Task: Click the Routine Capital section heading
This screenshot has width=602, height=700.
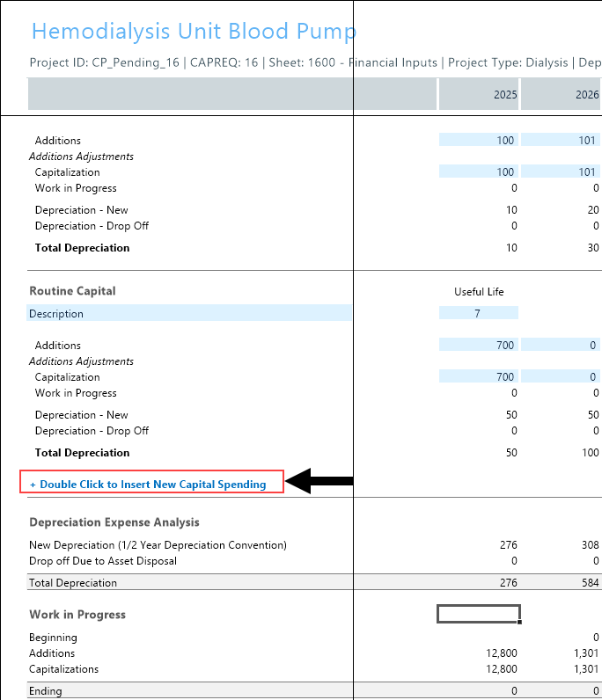Action: (x=72, y=291)
